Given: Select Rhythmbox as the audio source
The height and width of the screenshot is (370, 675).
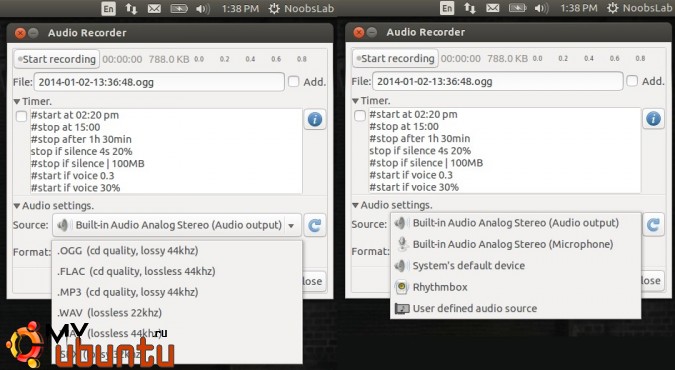Looking at the screenshot, I should (516, 287).
